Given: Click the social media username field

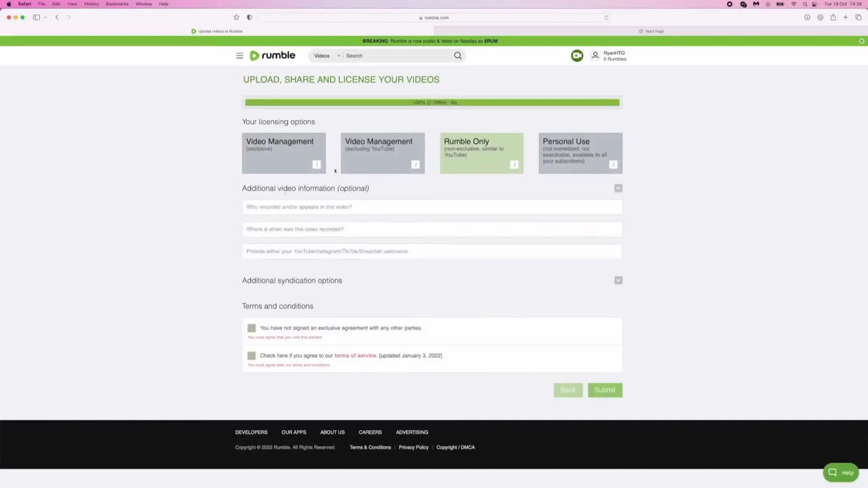Looking at the screenshot, I should click(432, 251).
